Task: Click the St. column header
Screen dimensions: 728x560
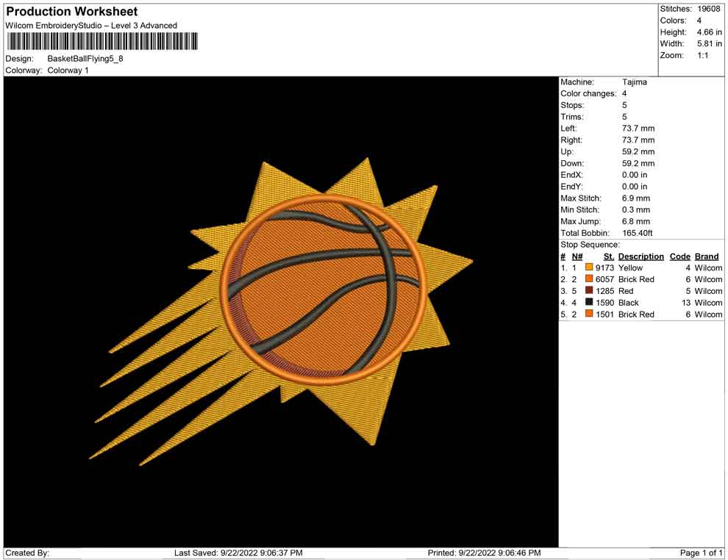Action: click(x=609, y=256)
